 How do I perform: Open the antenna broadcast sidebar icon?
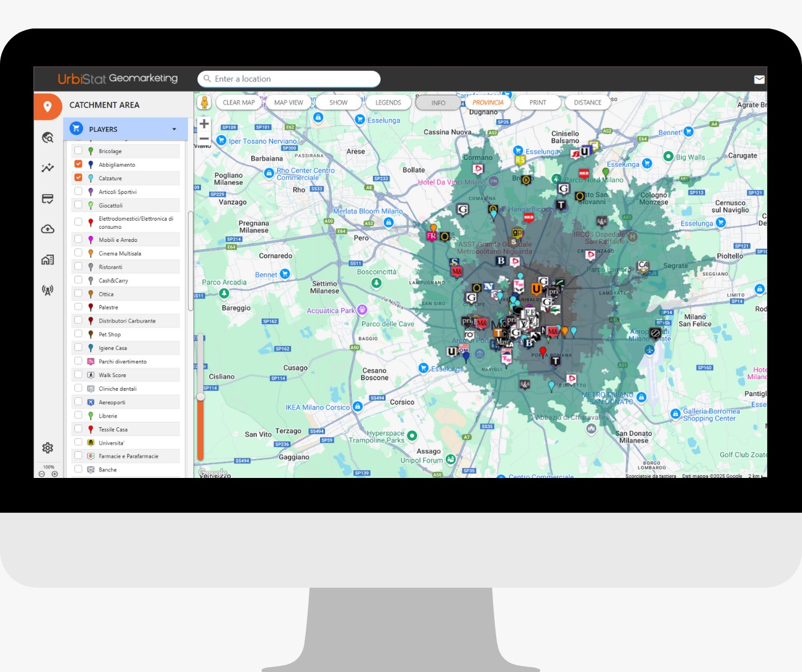click(48, 290)
